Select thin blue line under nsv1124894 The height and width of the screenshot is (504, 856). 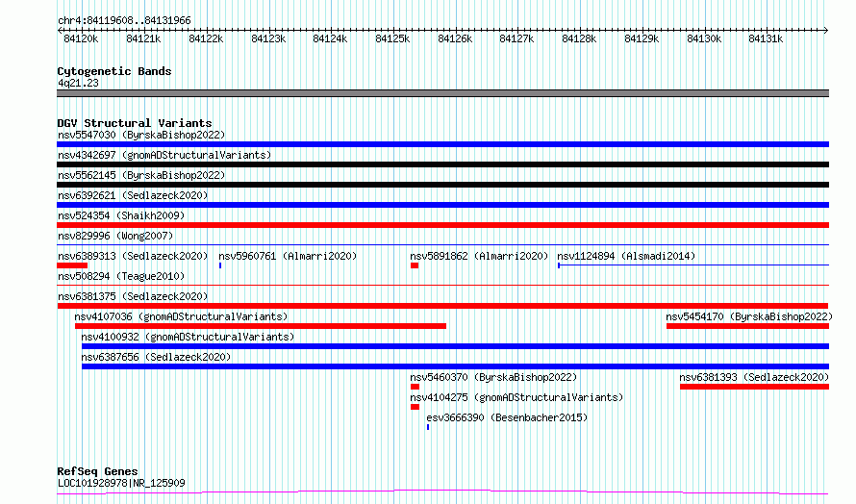(693, 265)
